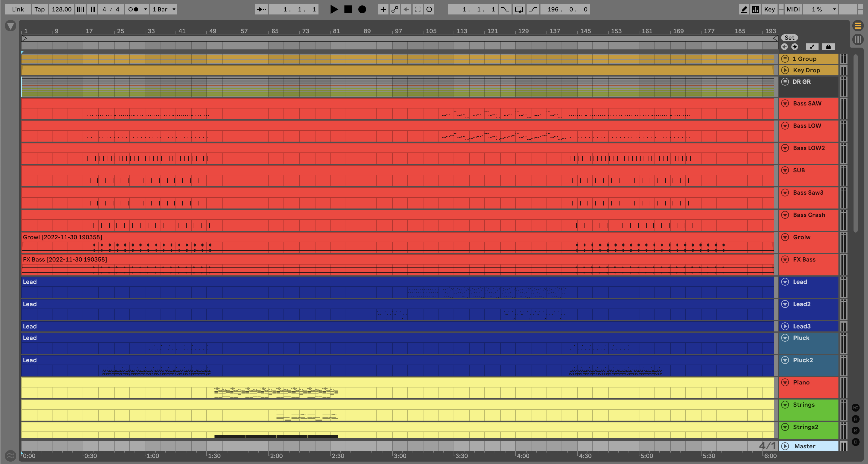The image size is (868, 464).
Task: Click the Stop button in transport
Action: [x=348, y=9]
